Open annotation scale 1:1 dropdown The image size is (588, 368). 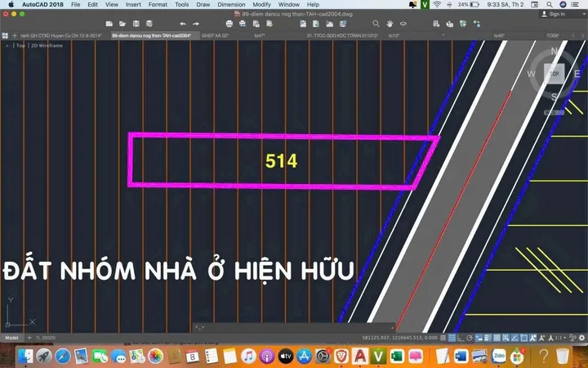[560, 338]
